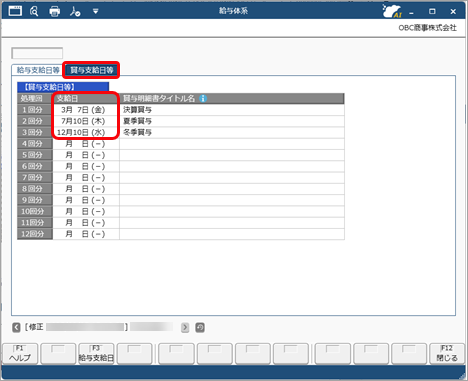The height and width of the screenshot is (381, 468).
Task: Go to previous record arrow
Action: coord(16,327)
